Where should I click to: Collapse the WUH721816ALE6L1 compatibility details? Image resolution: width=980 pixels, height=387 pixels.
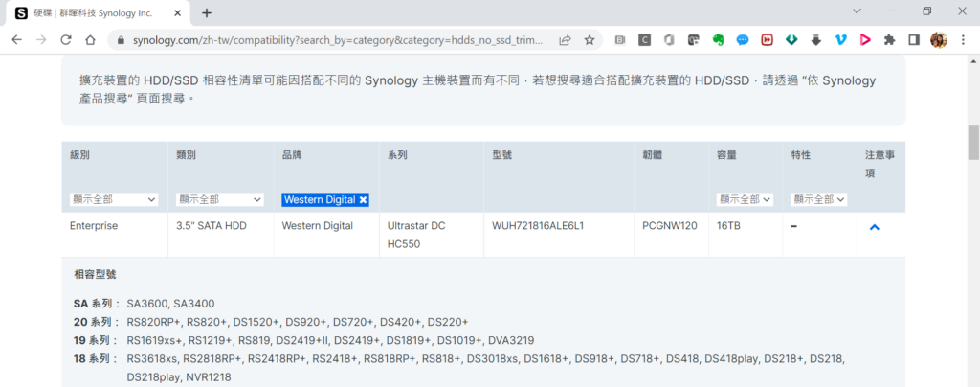pos(875,227)
